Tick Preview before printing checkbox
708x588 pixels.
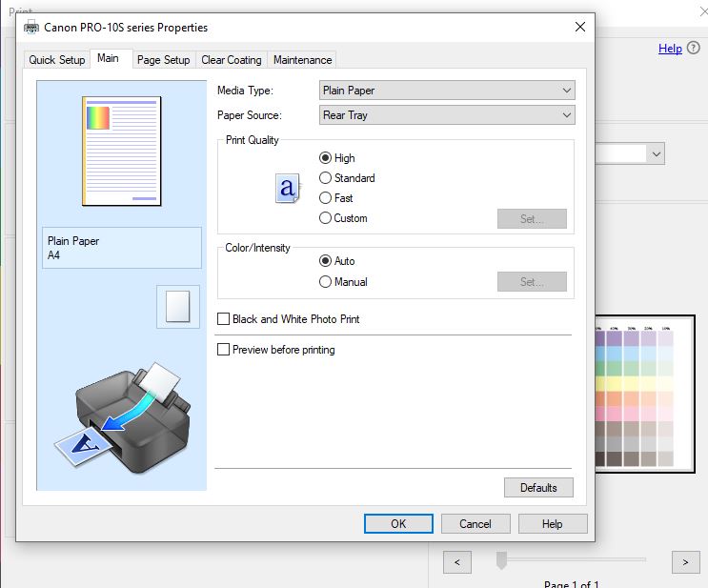click(224, 350)
